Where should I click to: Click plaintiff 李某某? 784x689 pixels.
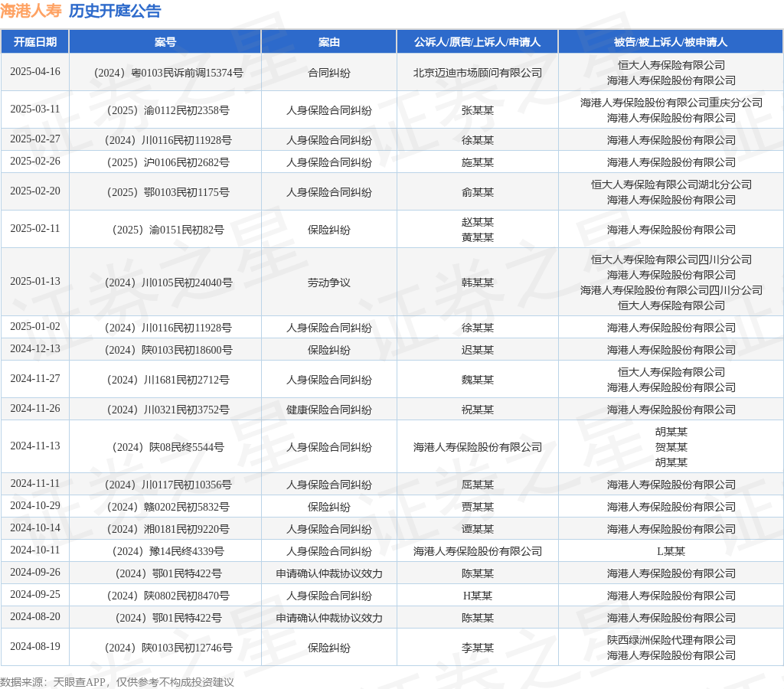pyautogui.click(x=478, y=648)
